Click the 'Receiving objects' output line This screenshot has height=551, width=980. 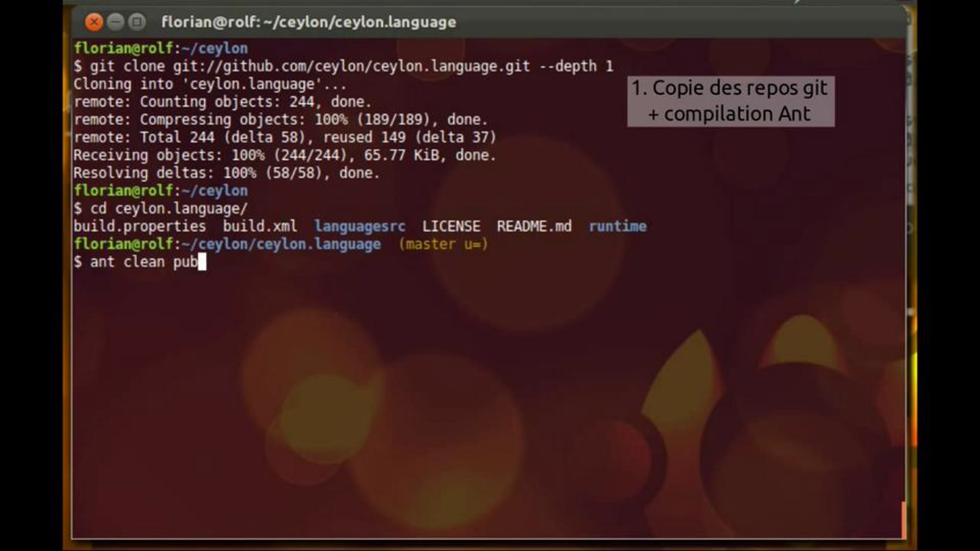[x=285, y=156]
